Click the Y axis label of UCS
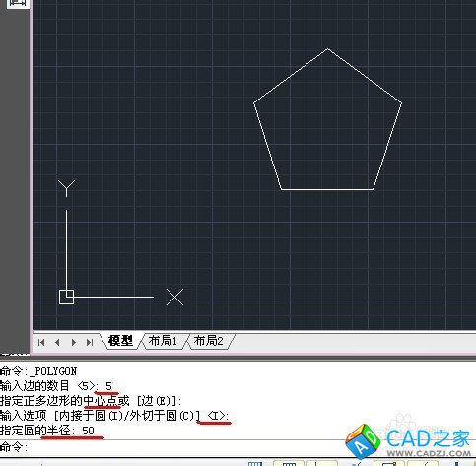The height and width of the screenshot is (466, 476). tap(66, 188)
